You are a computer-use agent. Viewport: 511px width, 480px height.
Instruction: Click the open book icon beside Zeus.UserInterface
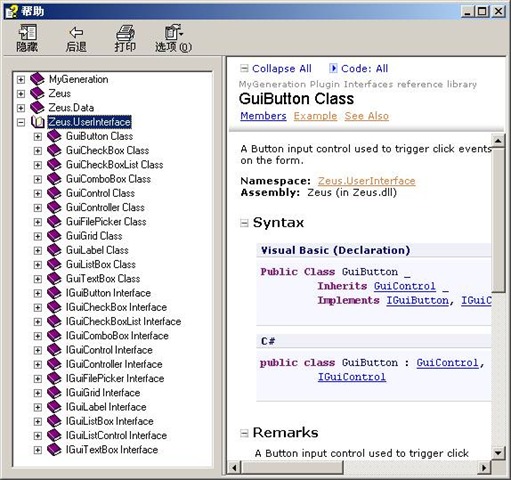tap(38, 122)
